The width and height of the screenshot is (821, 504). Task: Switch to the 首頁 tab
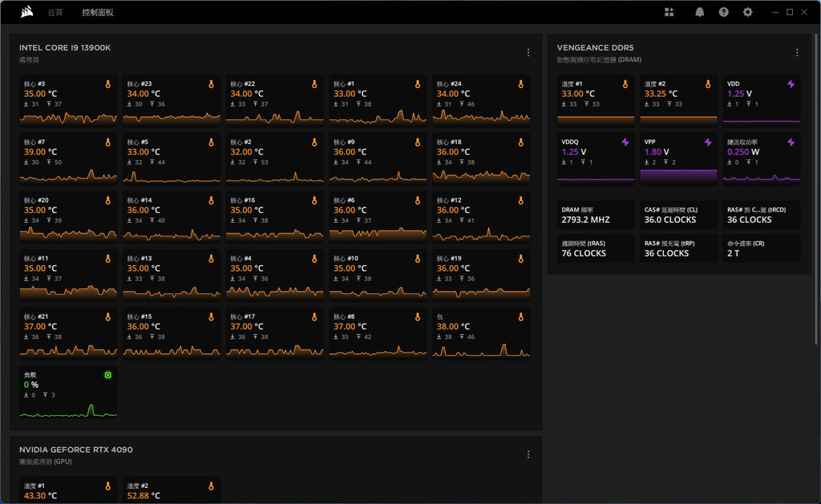click(x=55, y=12)
